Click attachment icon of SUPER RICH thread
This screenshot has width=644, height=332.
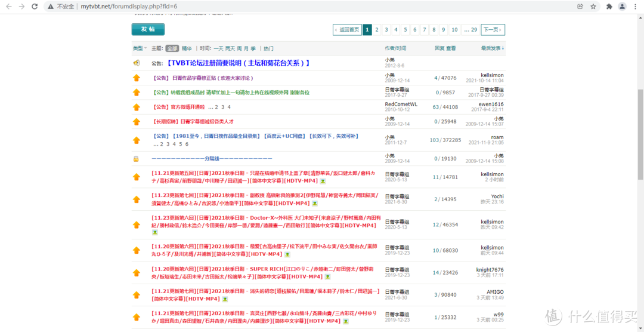(326, 277)
